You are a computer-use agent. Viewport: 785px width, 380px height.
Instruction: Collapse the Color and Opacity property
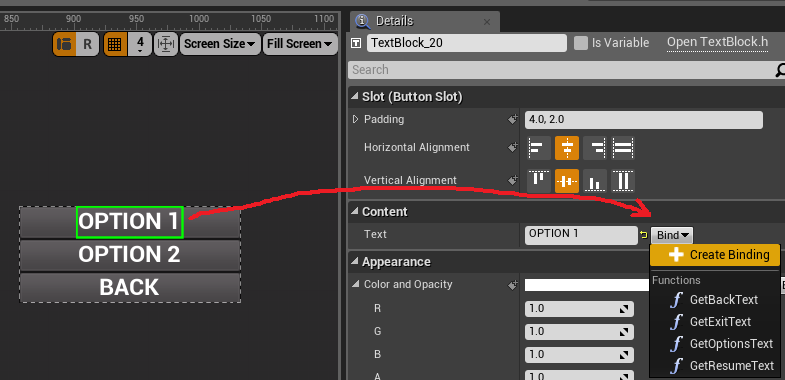click(356, 284)
